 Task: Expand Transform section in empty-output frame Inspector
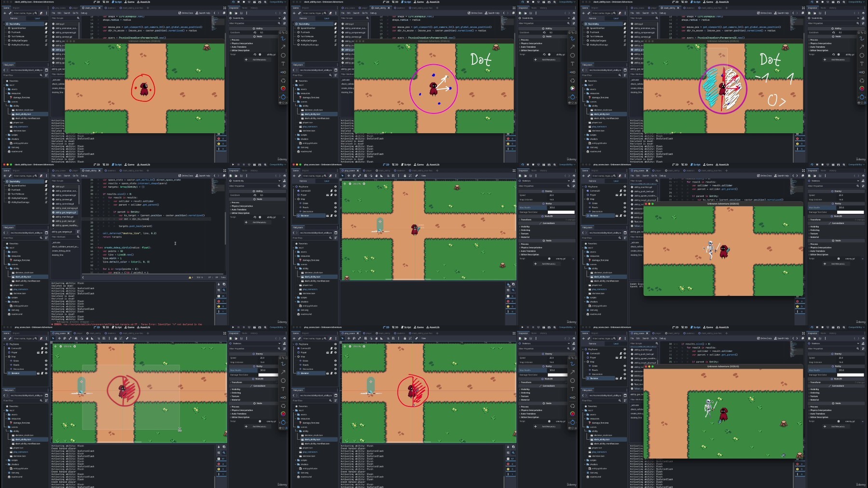coord(547,220)
